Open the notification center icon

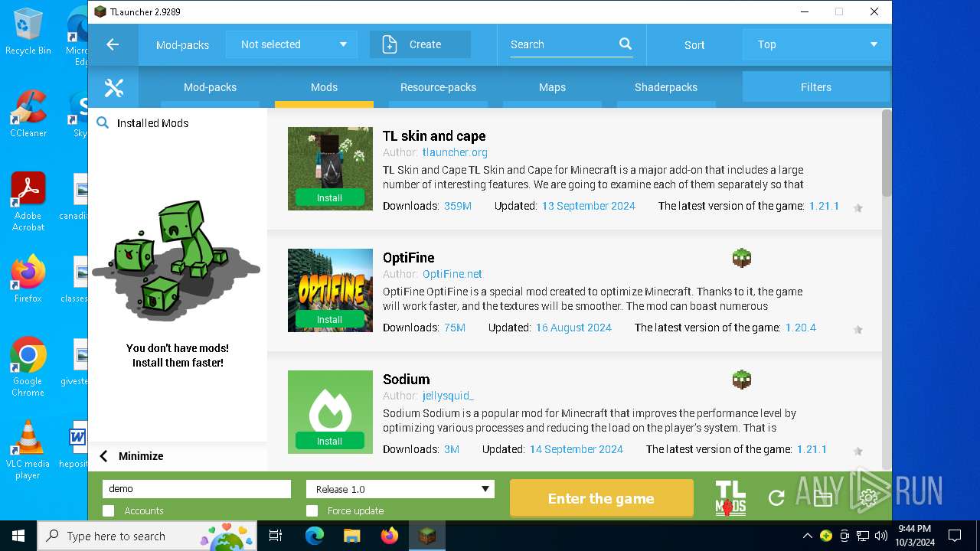click(955, 536)
